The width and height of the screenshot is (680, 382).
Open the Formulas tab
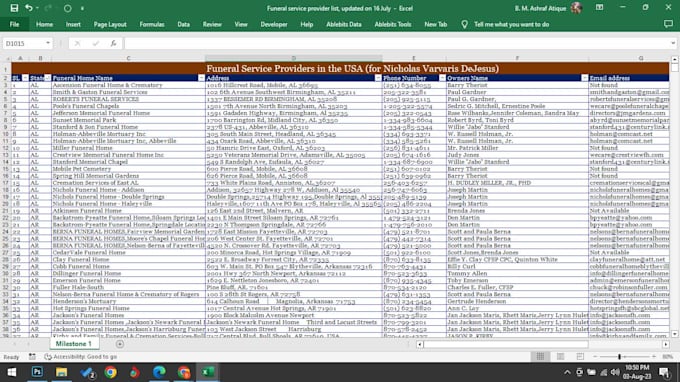pos(152,24)
